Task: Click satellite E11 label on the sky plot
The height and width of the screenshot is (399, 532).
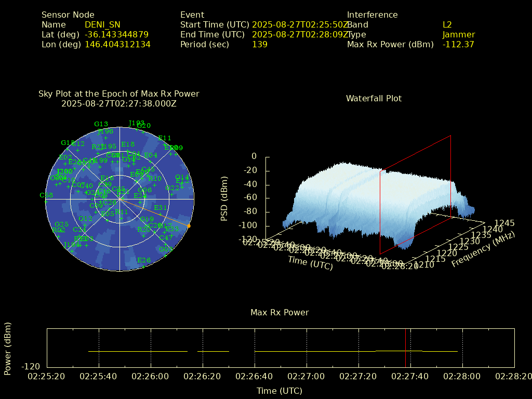Action: click(x=165, y=138)
